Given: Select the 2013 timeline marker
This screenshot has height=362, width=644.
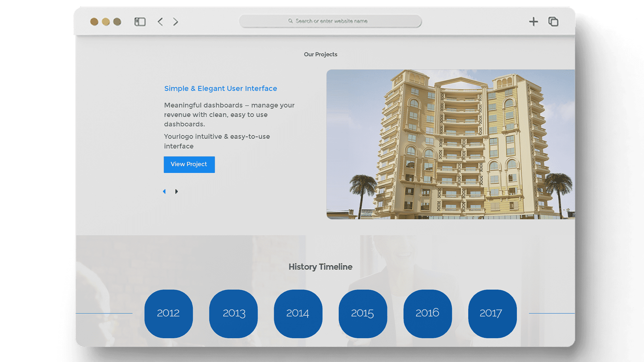Looking at the screenshot, I should tap(233, 314).
